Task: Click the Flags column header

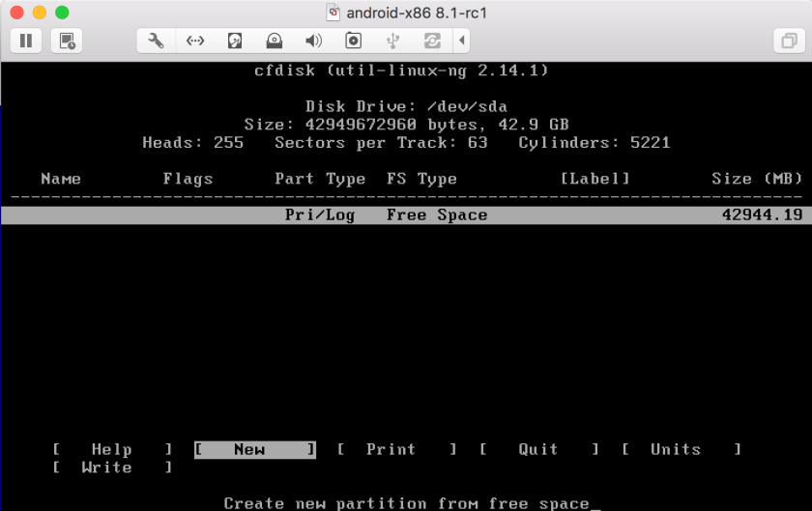Action: 188,179
